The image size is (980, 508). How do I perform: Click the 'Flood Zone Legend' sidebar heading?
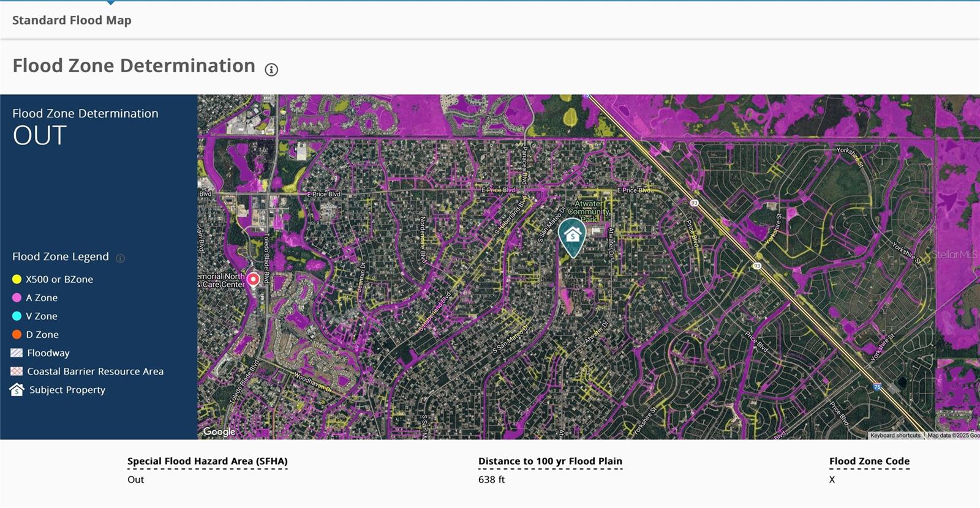pos(61,256)
